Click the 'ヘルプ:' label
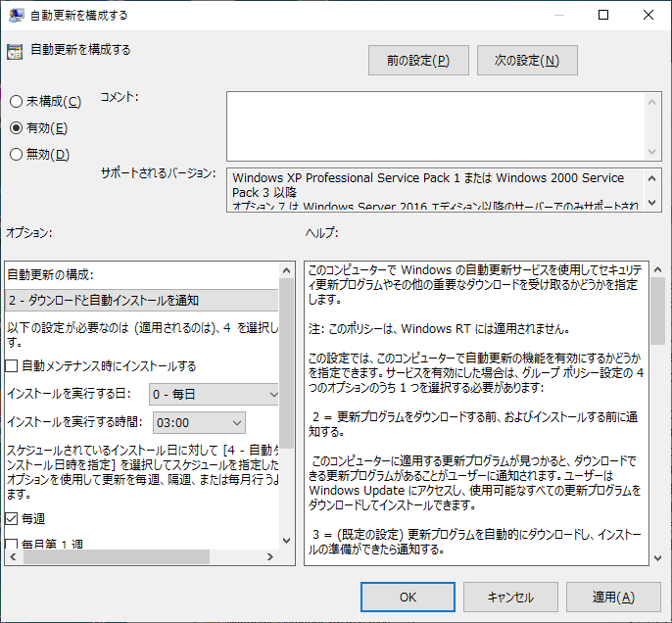This screenshot has height=623, width=672. point(322,233)
